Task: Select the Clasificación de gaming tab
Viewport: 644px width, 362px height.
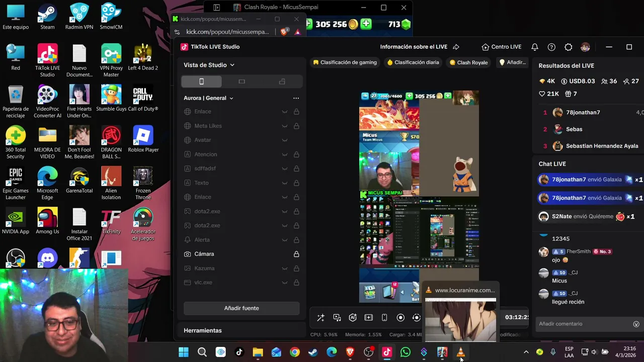Action: tap(345, 62)
